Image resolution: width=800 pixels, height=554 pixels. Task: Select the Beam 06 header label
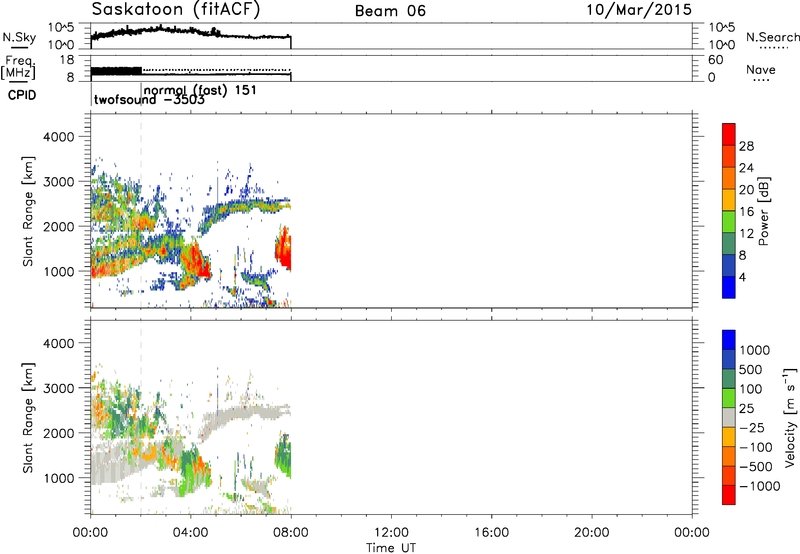pos(390,11)
